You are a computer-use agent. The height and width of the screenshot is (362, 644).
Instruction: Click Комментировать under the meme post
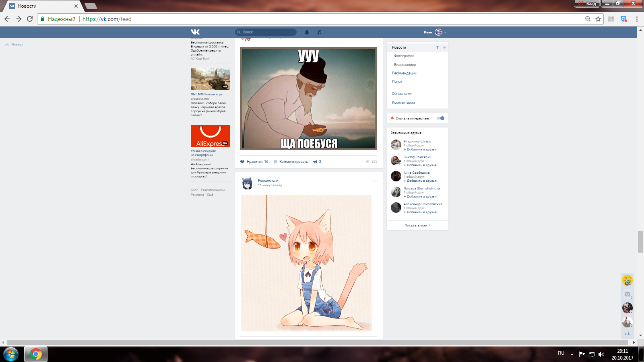point(293,162)
